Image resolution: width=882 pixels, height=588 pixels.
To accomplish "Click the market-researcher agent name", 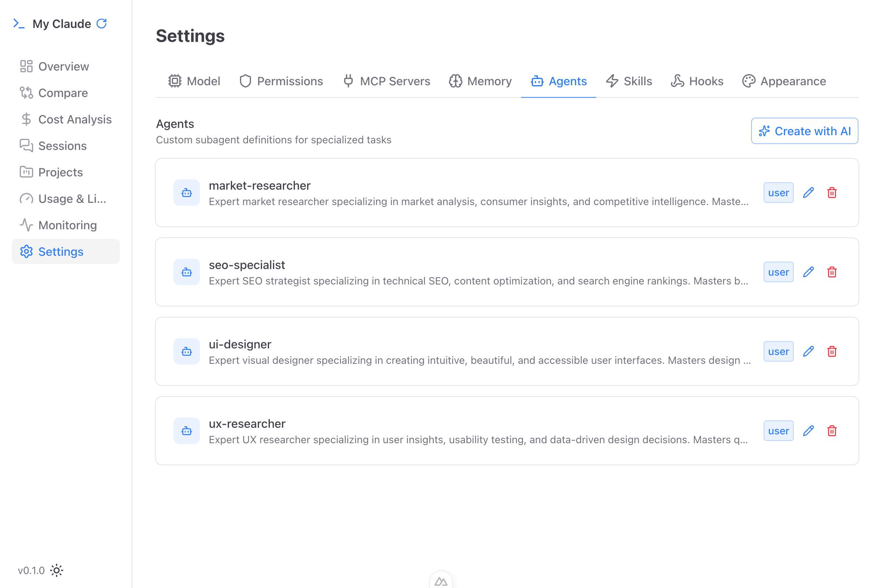I will click(x=259, y=185).
